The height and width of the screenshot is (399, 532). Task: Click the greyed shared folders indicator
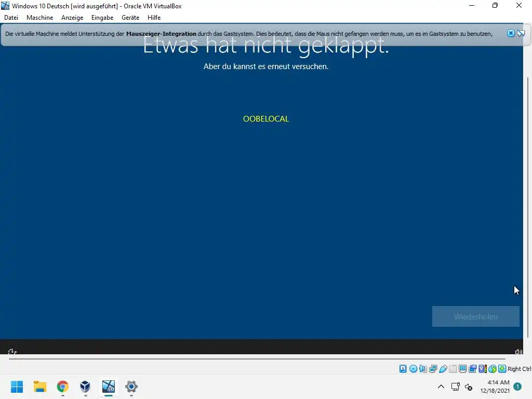click(453, 369)
